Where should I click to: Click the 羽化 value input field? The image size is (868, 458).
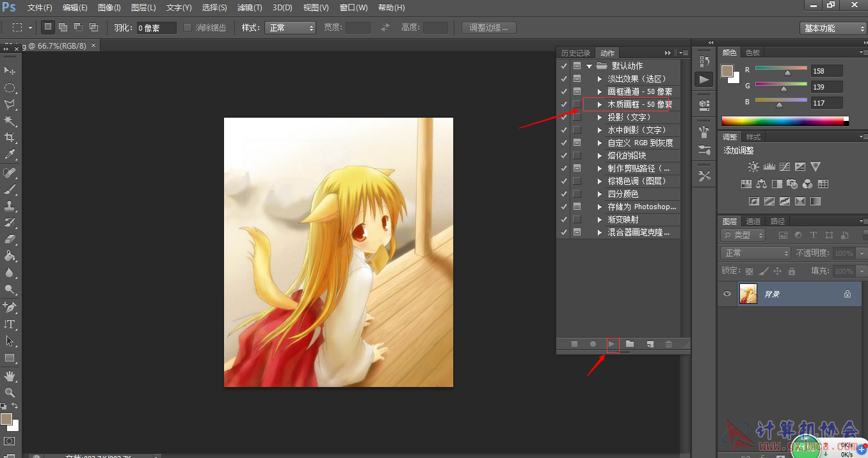[x=157, y=28]
